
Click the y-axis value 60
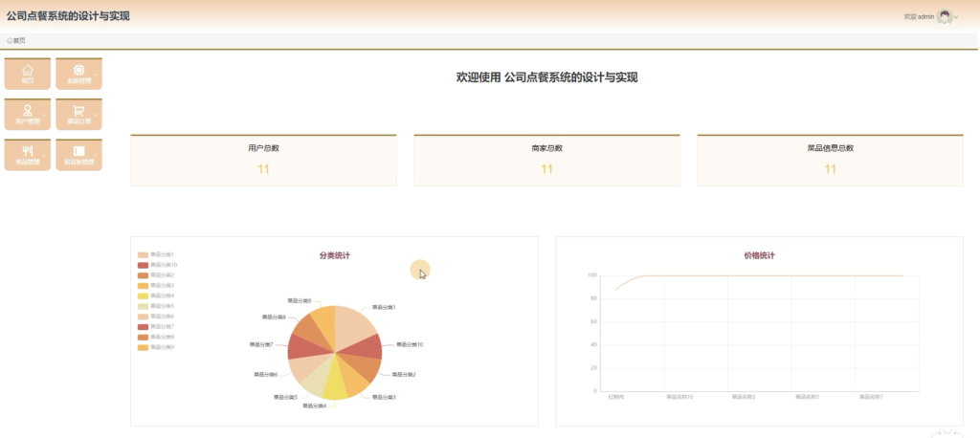(x=593, y=321)
